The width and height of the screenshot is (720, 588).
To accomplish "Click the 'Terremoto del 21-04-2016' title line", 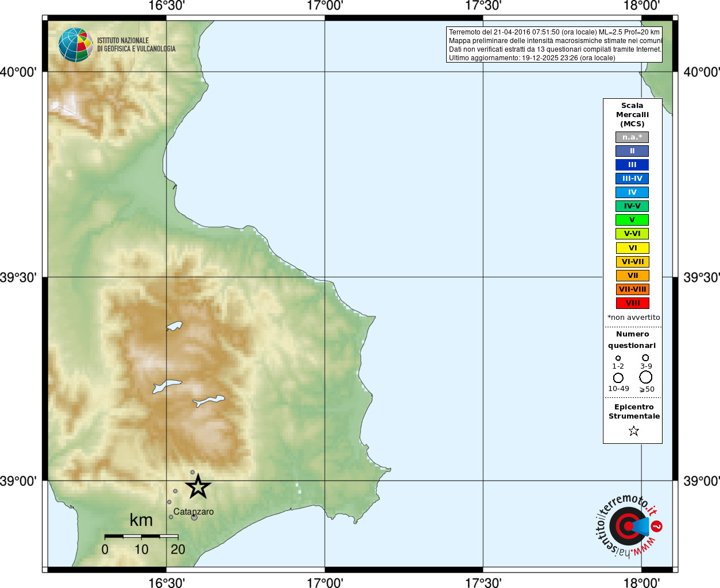I will 554,32.
